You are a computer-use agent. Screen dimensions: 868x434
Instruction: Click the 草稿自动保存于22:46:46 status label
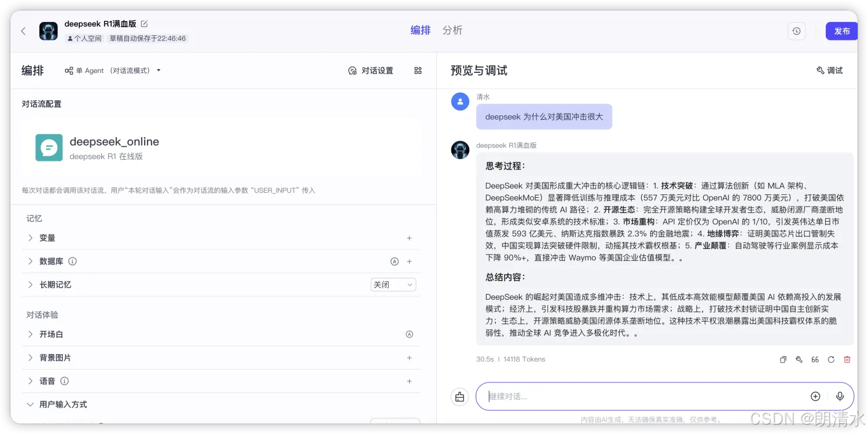(x=148, y=38)
